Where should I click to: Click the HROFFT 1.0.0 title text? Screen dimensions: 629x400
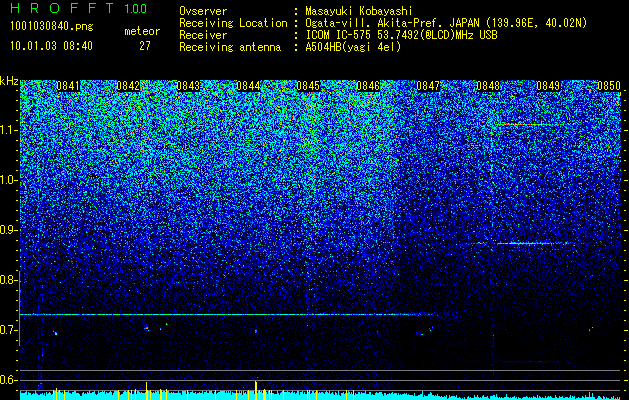pos(79,8)
